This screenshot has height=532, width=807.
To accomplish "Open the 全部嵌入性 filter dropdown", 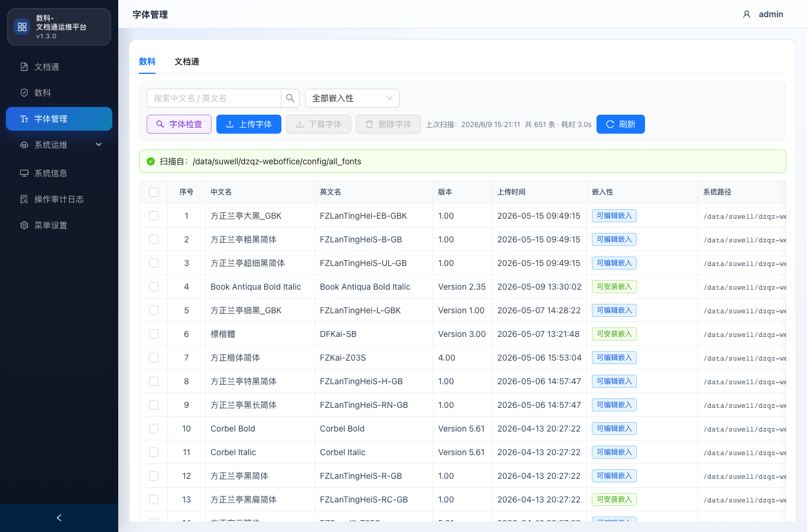I will tap(352, 98).
